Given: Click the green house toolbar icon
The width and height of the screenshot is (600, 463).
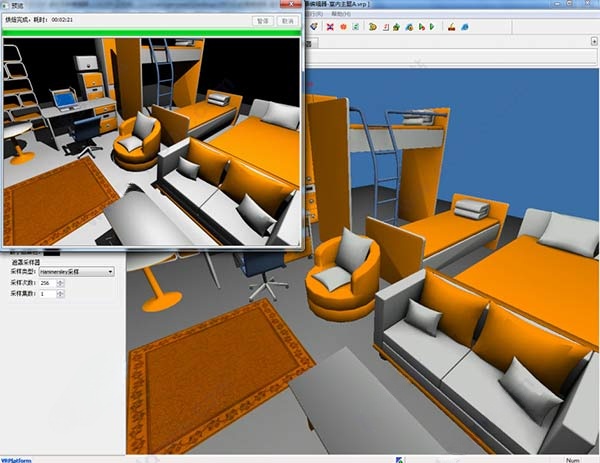Looking at the screenshot, I should (396, 27).
